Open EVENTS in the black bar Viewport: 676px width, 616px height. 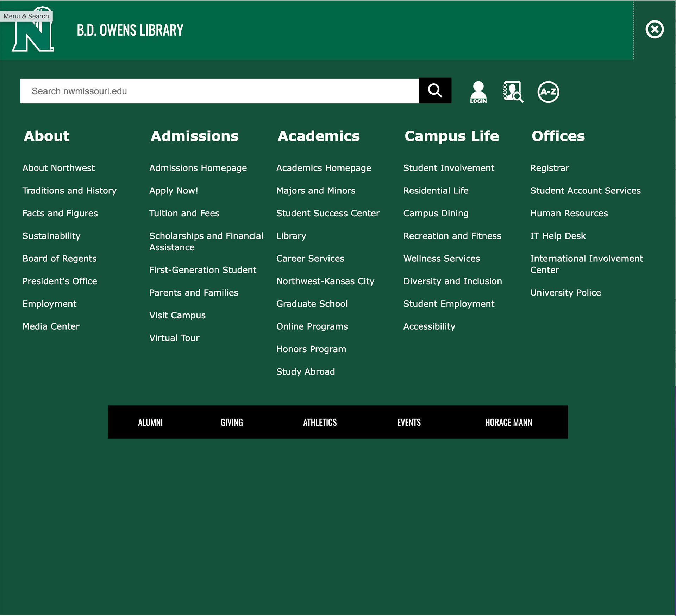click(409, 423)
